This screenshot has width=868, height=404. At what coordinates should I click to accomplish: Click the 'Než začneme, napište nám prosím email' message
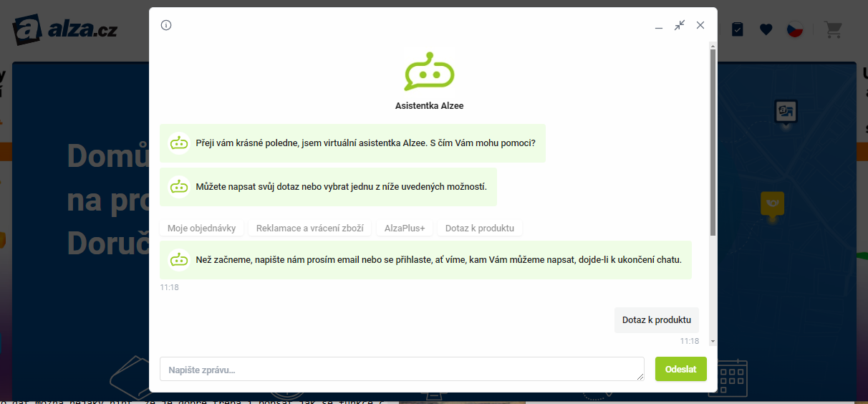425,259
